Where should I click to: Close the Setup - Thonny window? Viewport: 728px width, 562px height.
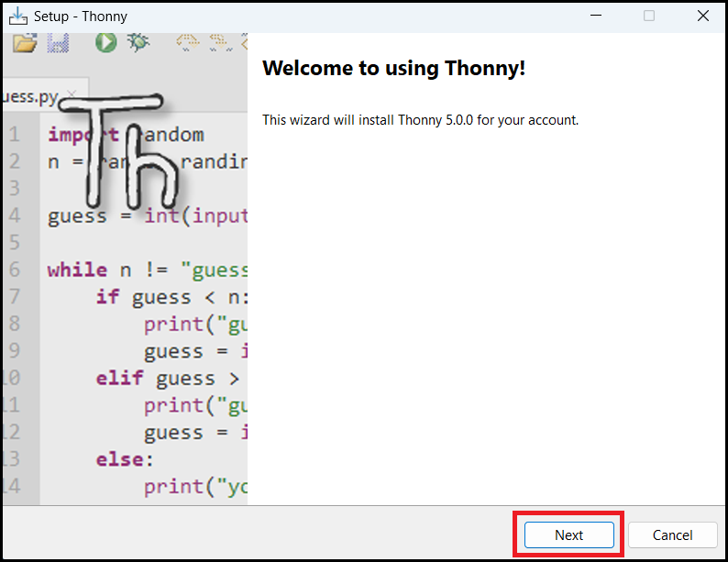click(703, 16)
